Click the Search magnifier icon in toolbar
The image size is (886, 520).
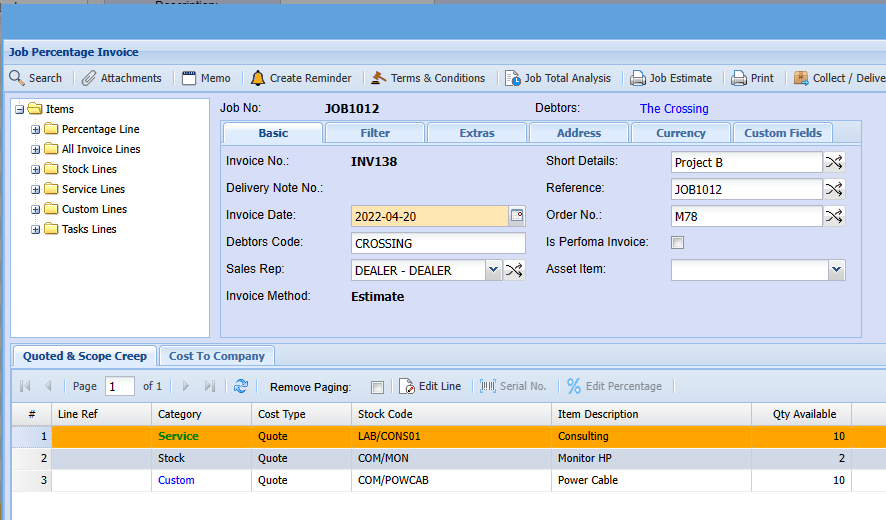point(17,78)
